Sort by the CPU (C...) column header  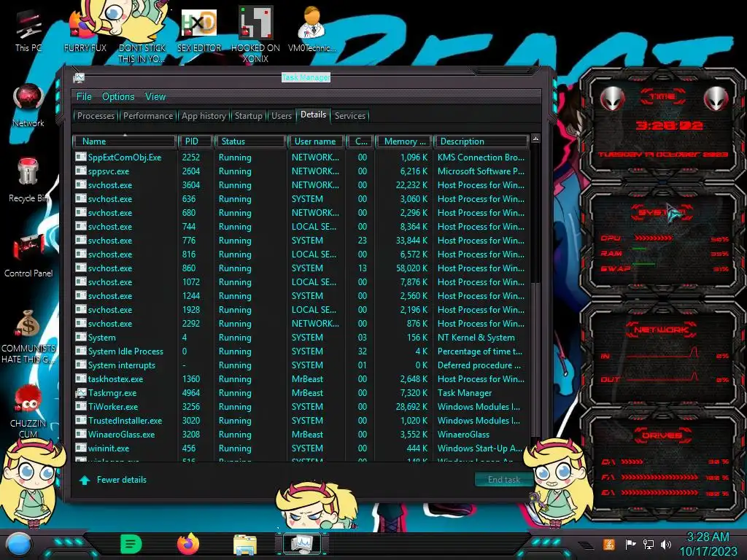pyautogui.click(x=360, y=141)
